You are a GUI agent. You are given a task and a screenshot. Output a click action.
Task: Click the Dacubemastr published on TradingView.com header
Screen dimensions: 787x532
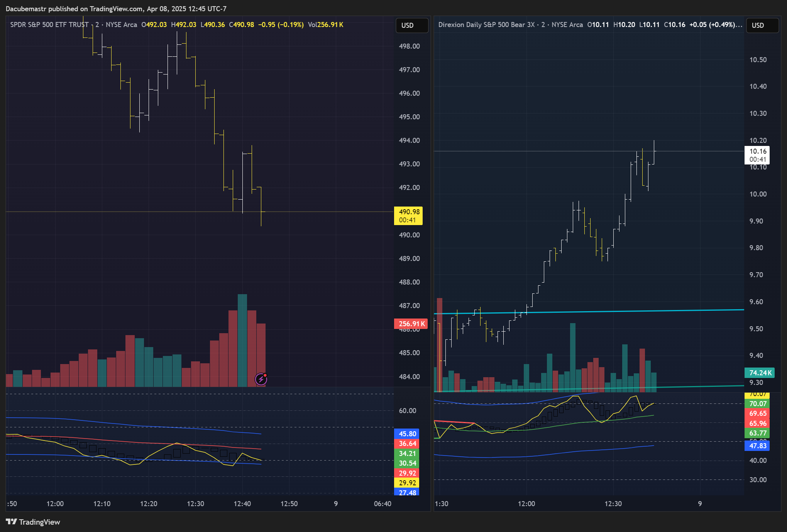(x=116, y=8)
